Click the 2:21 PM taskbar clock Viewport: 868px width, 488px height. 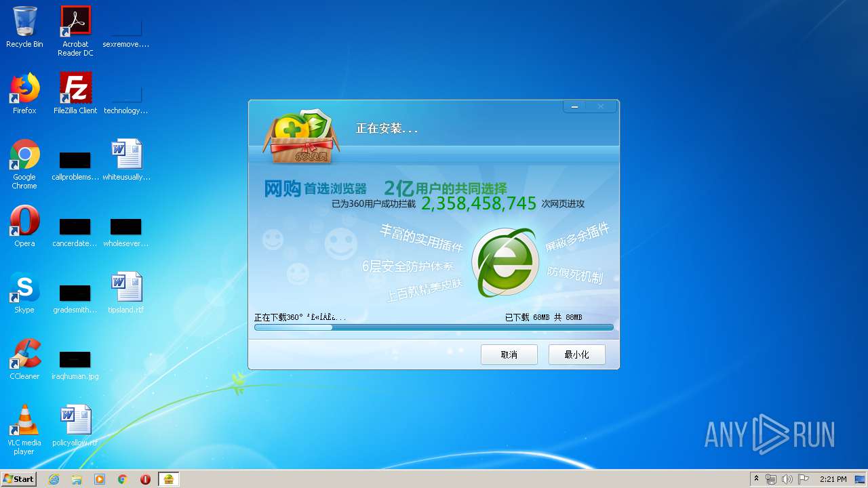pos(833,479)
